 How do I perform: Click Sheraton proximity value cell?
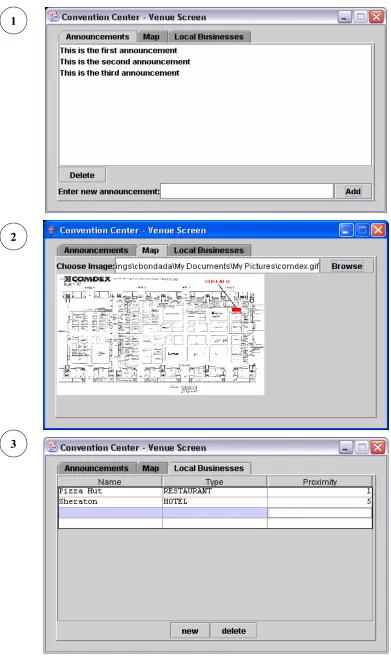tap(320, 502)
